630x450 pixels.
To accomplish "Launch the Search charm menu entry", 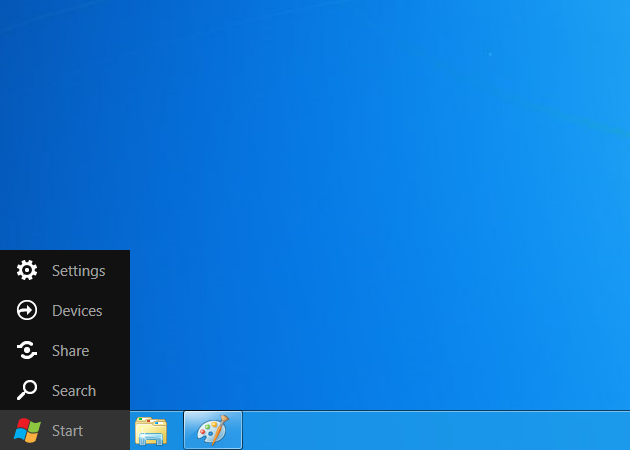I will pos(65,390).
